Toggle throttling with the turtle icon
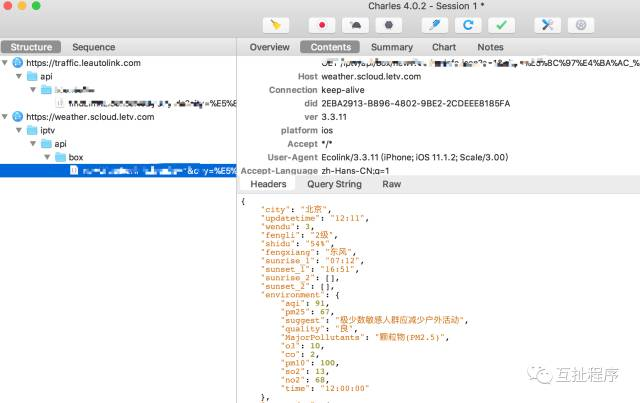 (356, 25)
